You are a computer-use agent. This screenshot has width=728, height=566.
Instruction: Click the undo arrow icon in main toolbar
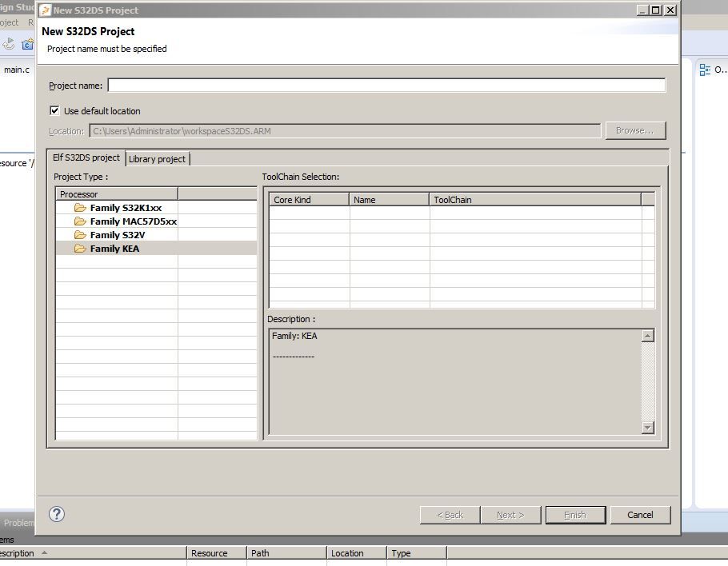click(x=9, y=45)
